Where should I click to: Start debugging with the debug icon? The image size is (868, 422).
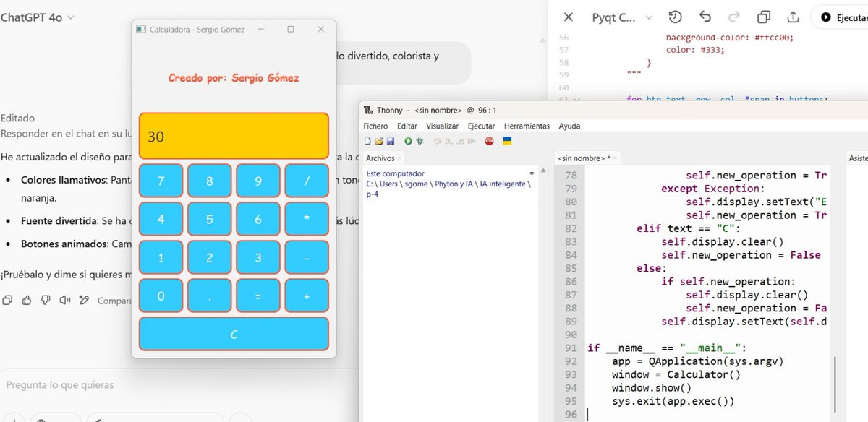click(x=418, y=141)
